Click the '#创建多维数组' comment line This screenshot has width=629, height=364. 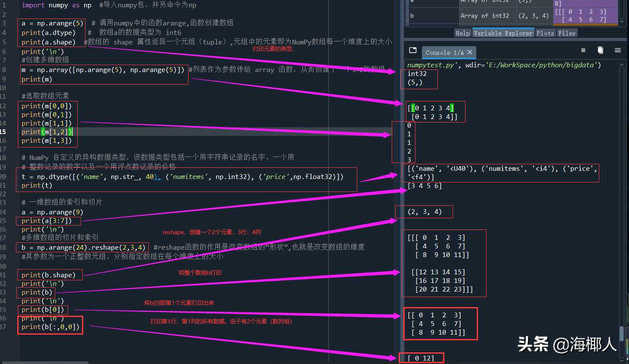coord(45,60)
